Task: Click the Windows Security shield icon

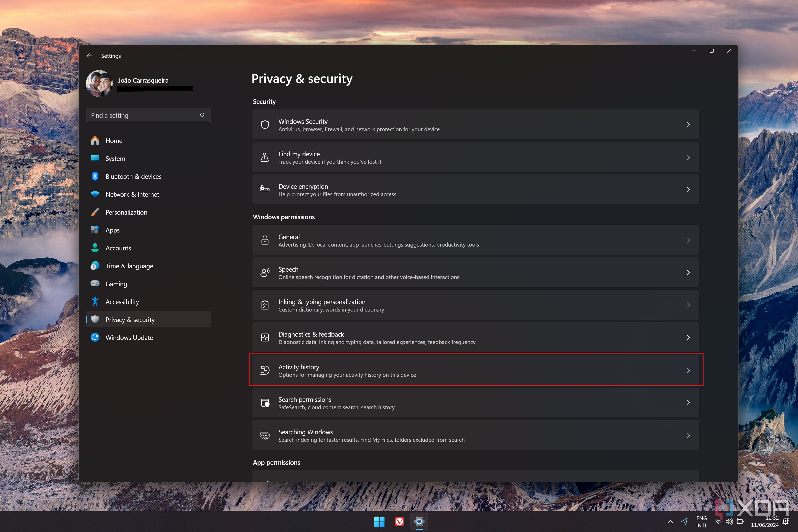Action: [x=265, y=125]
